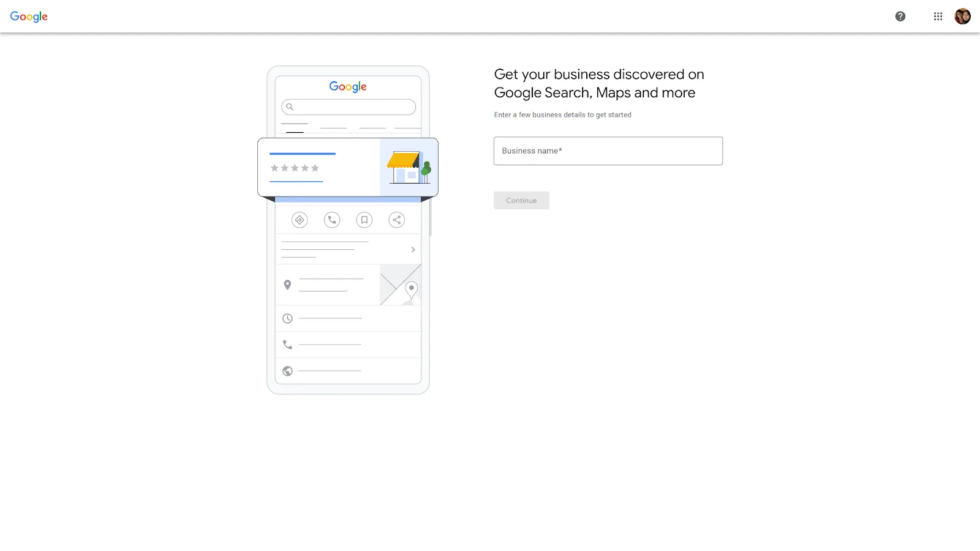The height and width of the screenshot is (551, 980).
Task: Click the Google logo inside the phone mockup
Action: 348,86
